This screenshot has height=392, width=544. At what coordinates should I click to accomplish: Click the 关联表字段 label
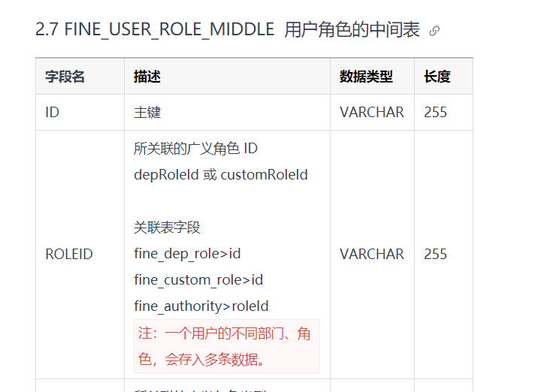tap(167, 228)
